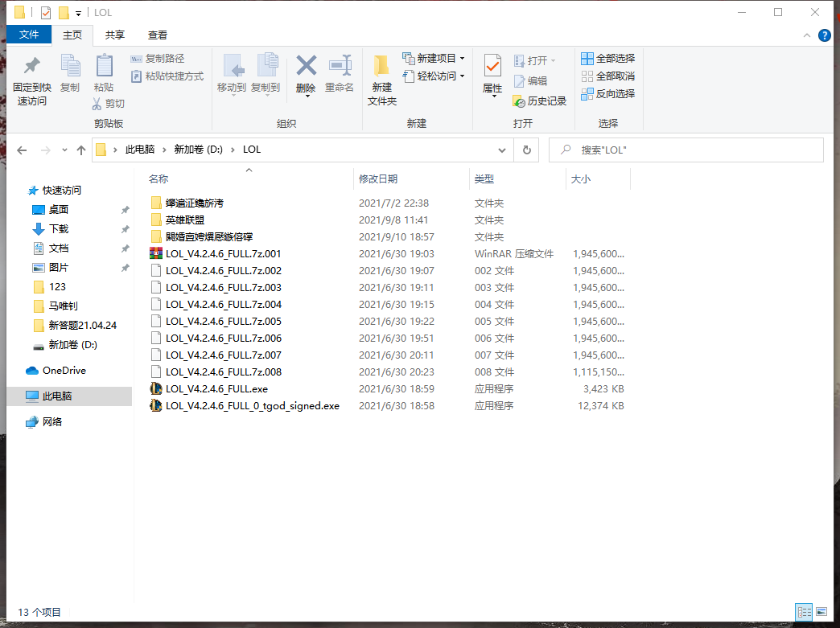This screenshot has width=840, height=628.
Task: Open the File (文件) tab
Action: 29,35
